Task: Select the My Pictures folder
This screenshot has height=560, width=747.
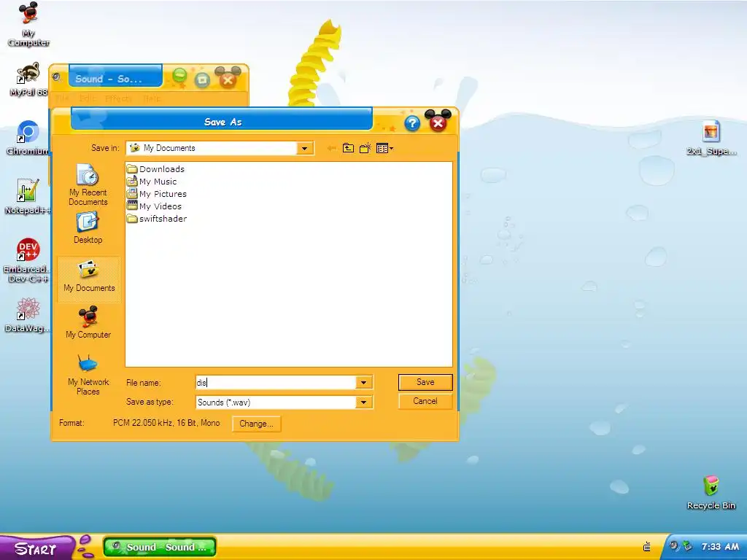Action: click(x=157, y=194)
